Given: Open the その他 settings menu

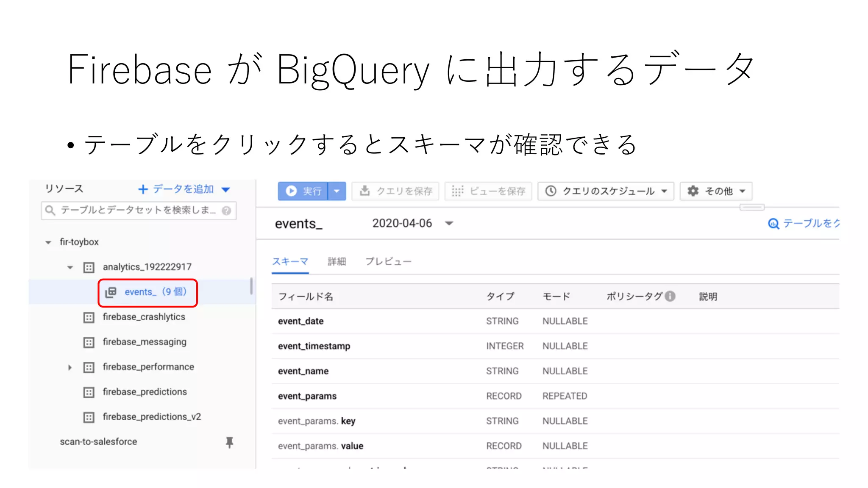Looking at the screenshot, I should coord(716,191).
